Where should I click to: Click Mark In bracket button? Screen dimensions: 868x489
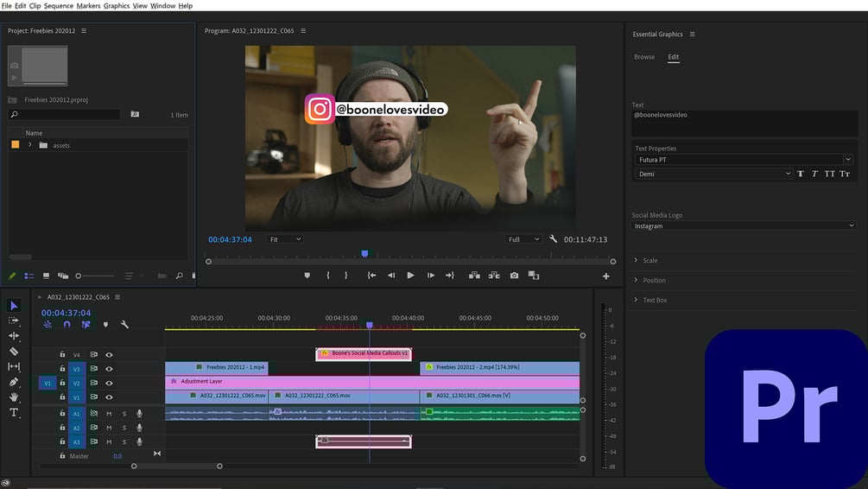[x=327, y=276]
